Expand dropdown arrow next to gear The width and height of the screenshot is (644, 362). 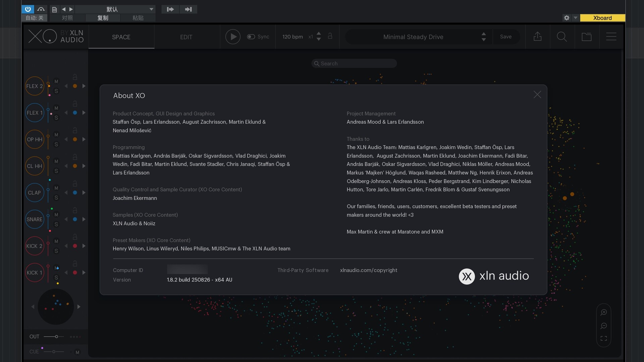(x=576, y=18)
